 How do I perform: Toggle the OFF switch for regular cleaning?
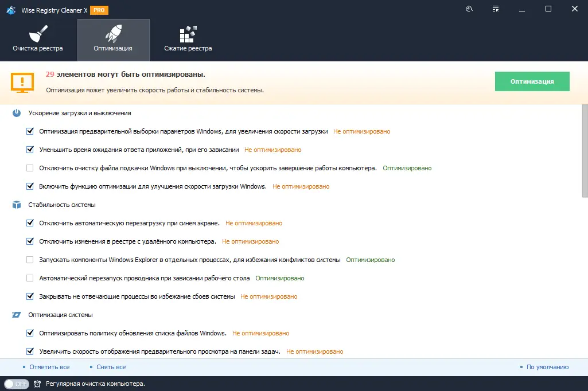[17, 384]
